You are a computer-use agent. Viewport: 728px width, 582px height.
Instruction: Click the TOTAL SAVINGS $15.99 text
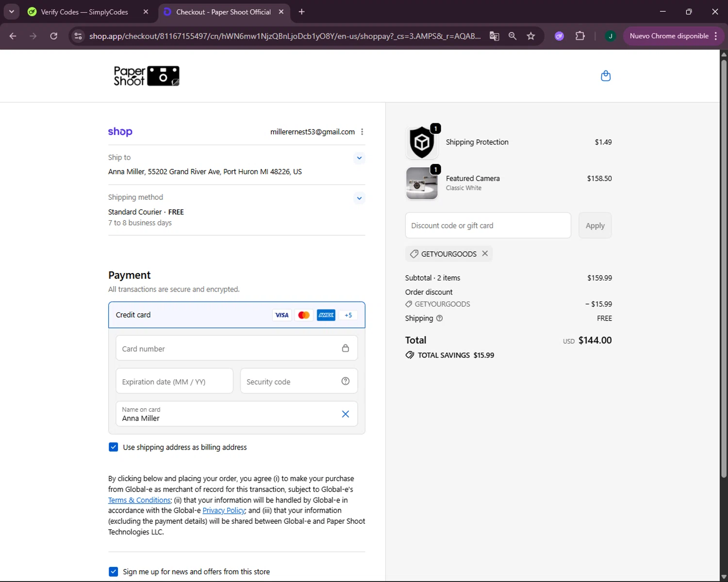click(x=456, y=355)
